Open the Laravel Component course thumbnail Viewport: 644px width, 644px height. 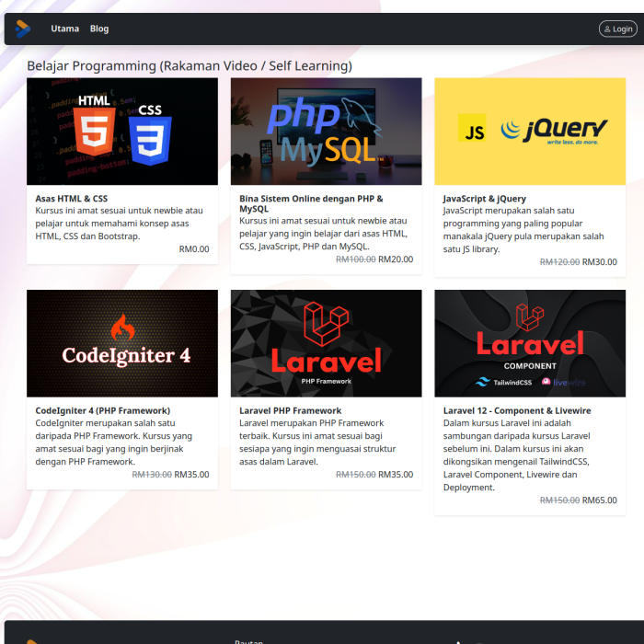pos(530,343)
